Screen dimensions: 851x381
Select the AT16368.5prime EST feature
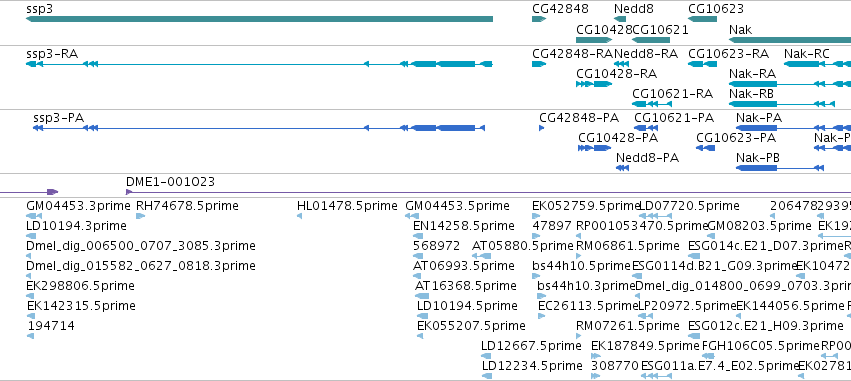(422, 296)
